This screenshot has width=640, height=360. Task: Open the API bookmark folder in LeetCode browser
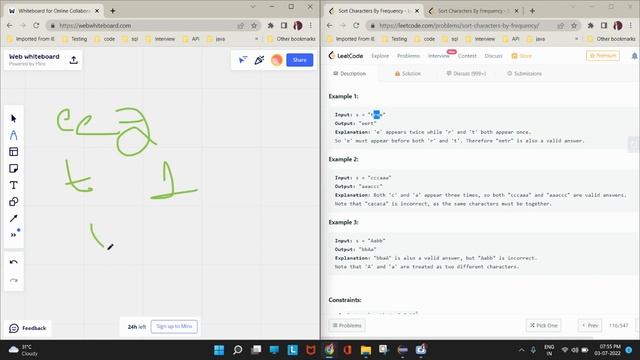(x=511, y=39)
